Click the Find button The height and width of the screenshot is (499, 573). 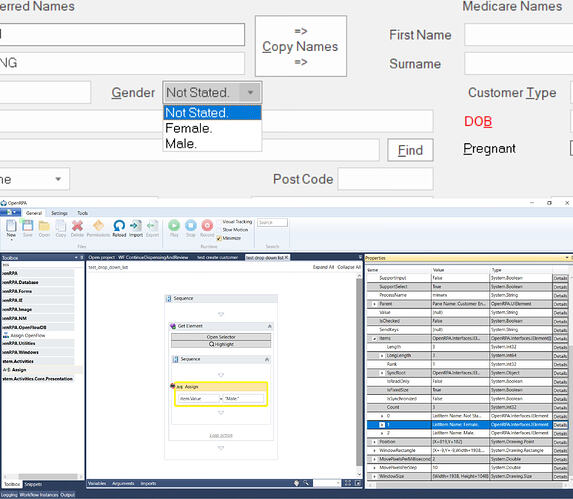[410, 150]
